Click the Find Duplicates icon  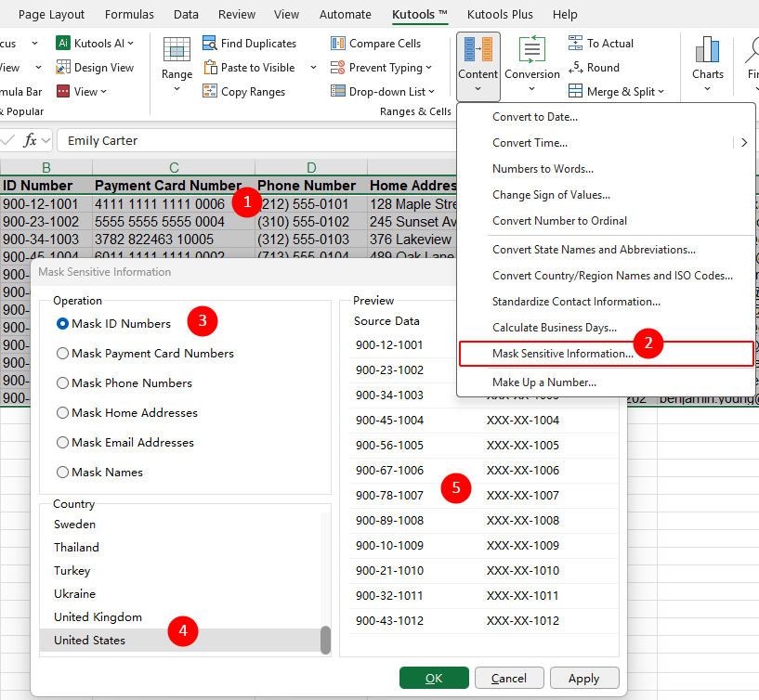point(210,43)
